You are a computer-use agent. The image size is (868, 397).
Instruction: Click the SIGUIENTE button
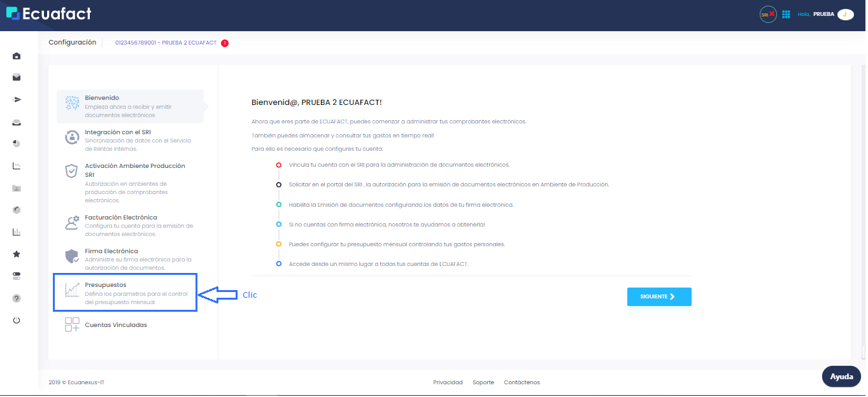click(659, 296)
